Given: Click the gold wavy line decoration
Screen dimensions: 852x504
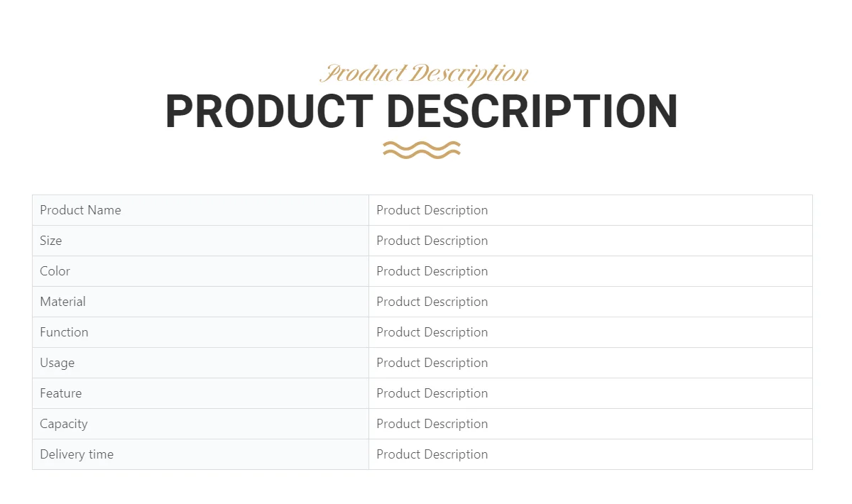Looking at the screenshot, I should click(x=422, y=149).
